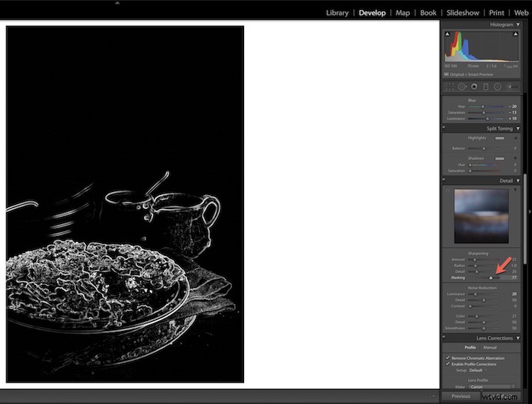Select the Graduated Filter tool icon

485,86
